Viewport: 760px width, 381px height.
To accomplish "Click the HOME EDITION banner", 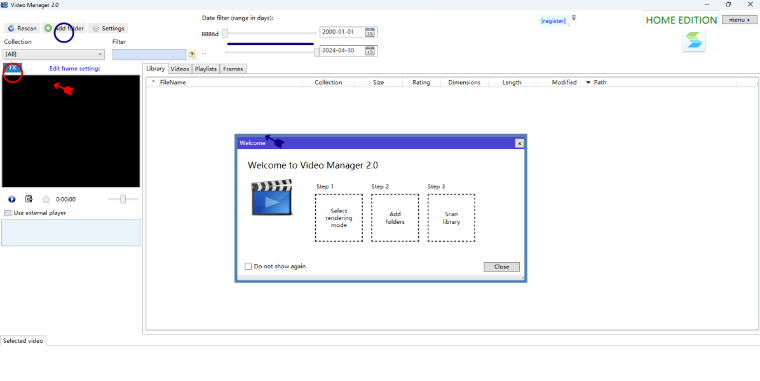I will coord(681,20).
